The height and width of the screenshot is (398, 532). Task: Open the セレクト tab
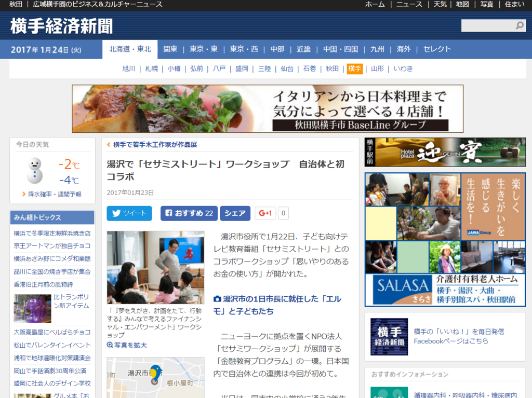click(437, 49)
